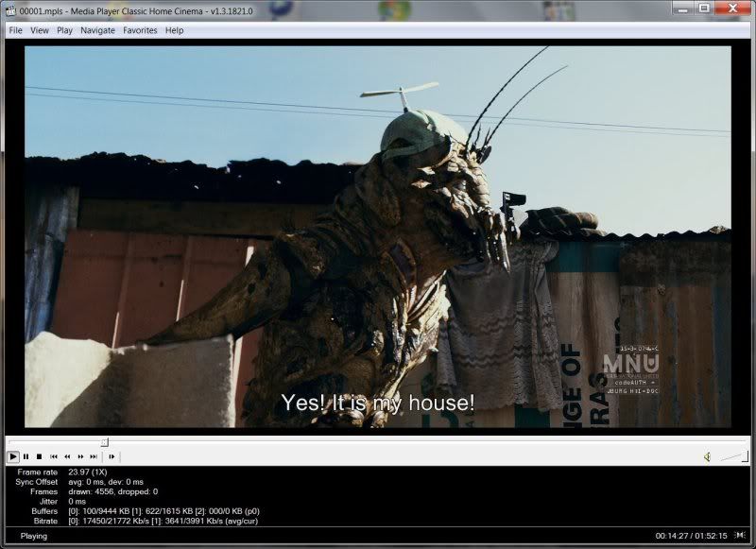The width and height of the screenshot is (756, 549).
Task: Click the 00:14:27 / 01:52:15 time display
Action: (x=691, y=536)
